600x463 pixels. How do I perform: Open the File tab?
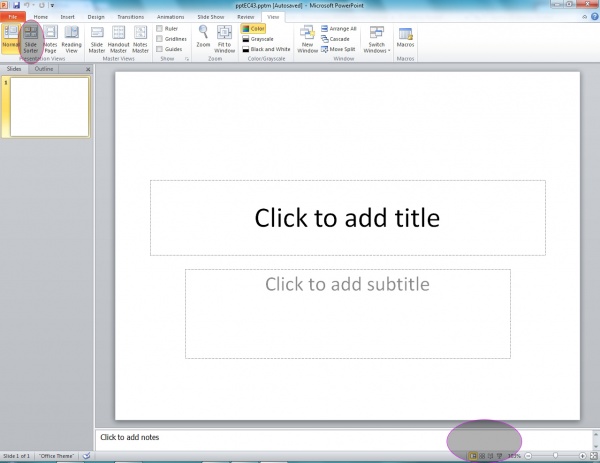click(x=13, y=17)
